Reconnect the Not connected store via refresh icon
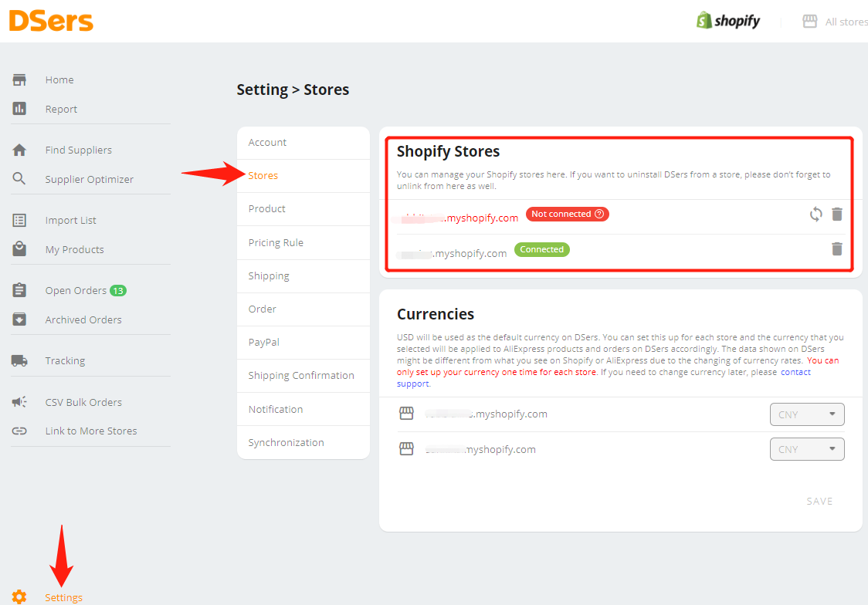Image resolution: width=868 pixels, height=605 pixels. point(816,214)
